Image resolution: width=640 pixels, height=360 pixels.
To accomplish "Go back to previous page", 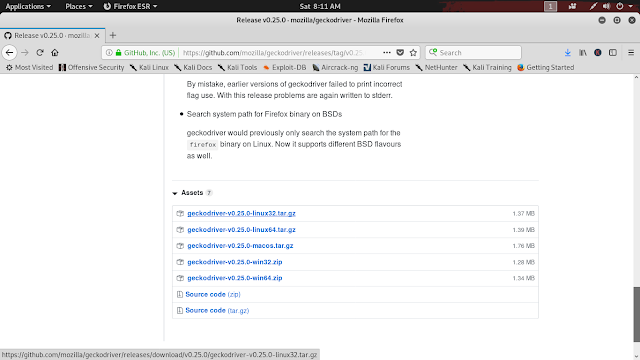I will point(9,53).
